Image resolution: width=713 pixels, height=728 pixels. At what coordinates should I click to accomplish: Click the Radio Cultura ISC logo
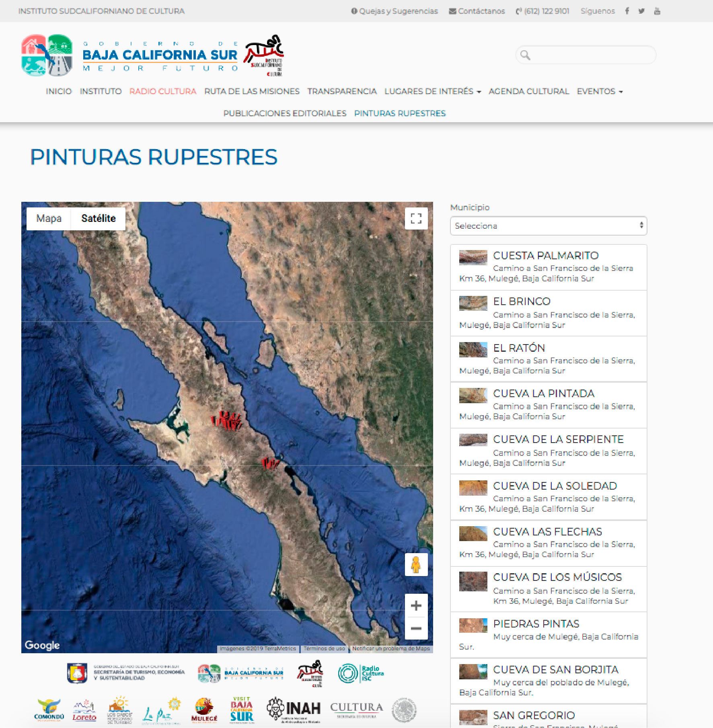(361, 673)
